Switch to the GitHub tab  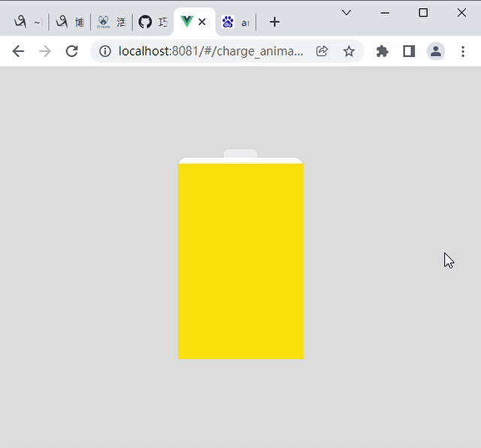(x=153, y=22)
